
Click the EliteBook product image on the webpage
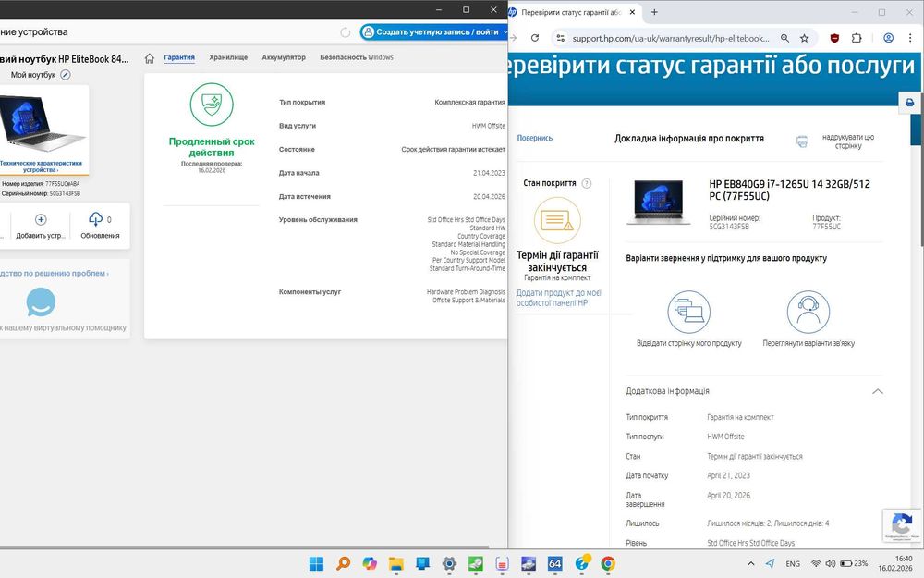658,202
